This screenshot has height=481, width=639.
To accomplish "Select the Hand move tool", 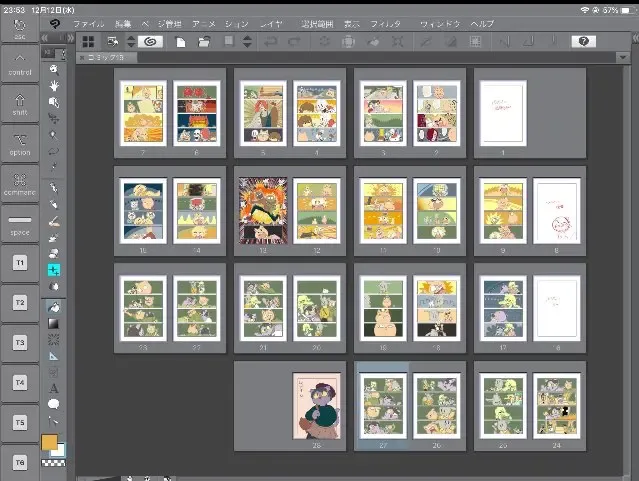I will point(54,86).
